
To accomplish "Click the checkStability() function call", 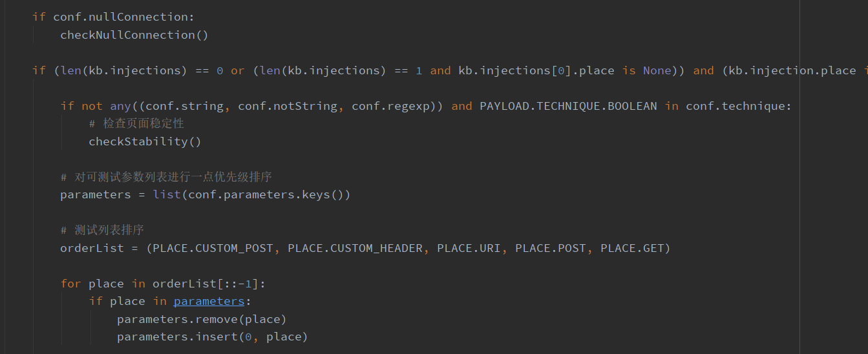I will coord(145,141).
